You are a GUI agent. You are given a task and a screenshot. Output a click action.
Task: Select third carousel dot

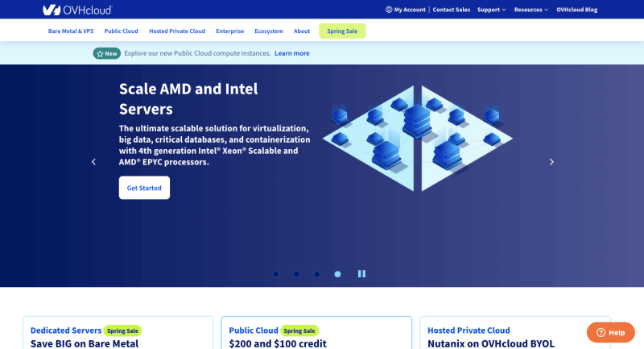click(317, 274)
